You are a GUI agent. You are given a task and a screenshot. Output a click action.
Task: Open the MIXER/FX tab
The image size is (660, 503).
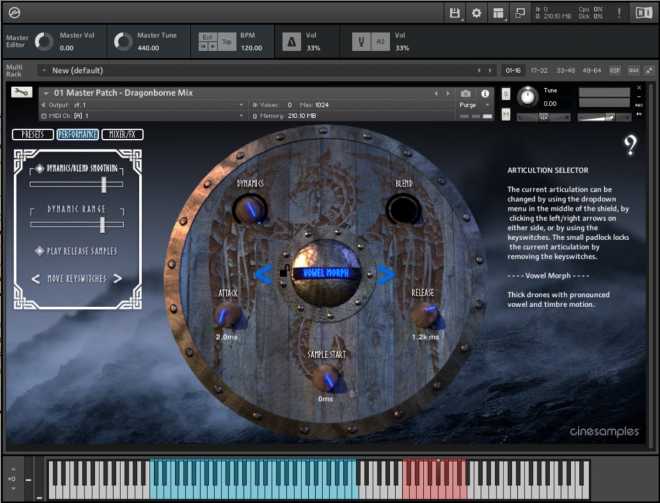tap(122, 134)
